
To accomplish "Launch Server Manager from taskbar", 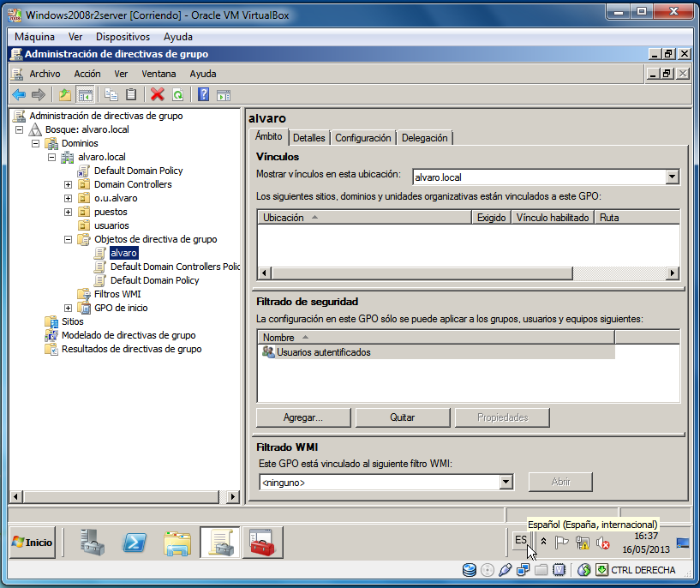I will coord(92,542).
